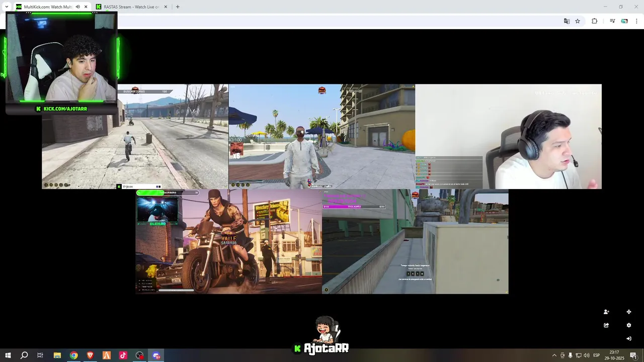The image size is (644, 362).
Task: Open the clock showing 23:17
Action: tap(614, 355)
